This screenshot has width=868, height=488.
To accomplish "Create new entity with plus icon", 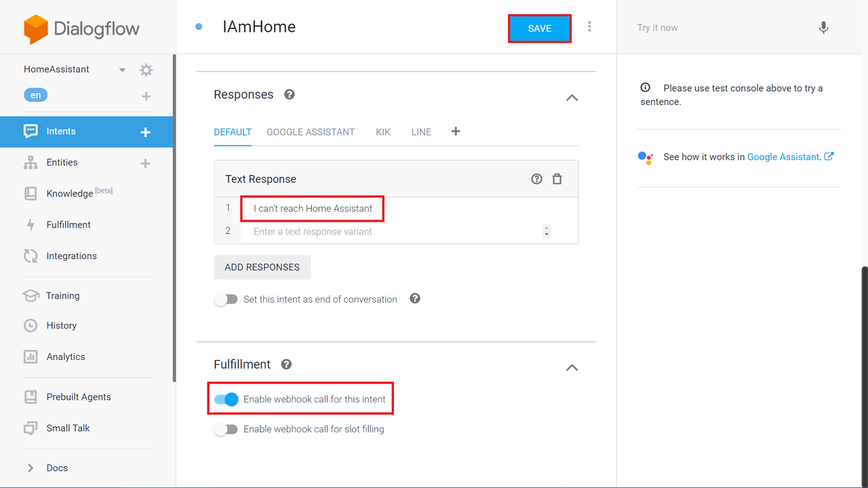I will click(145, 163).
